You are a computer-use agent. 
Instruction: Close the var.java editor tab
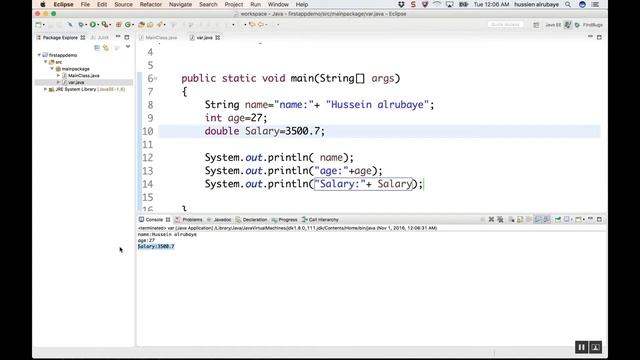[218, 38]
